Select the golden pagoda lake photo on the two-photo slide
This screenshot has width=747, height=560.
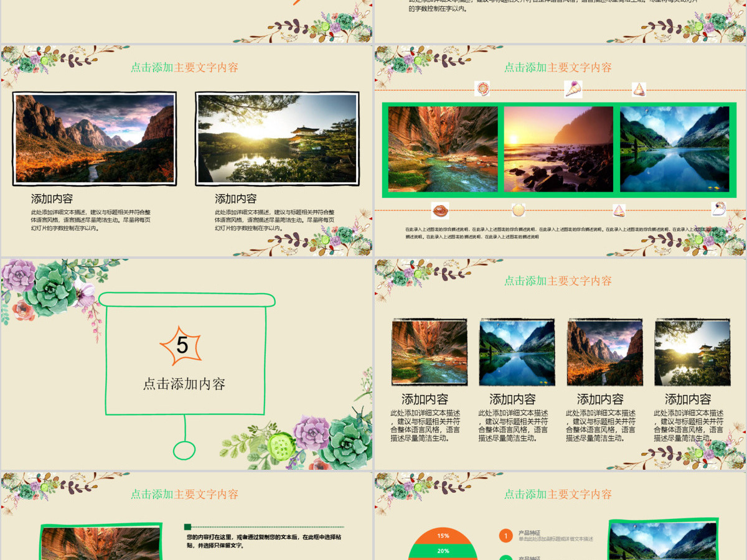277,139
